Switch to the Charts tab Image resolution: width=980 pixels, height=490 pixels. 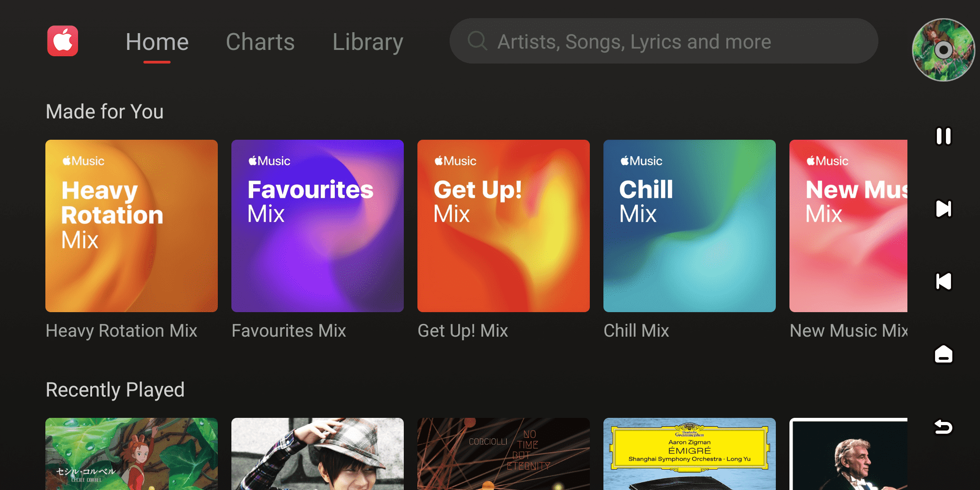(x=260, y=42)
